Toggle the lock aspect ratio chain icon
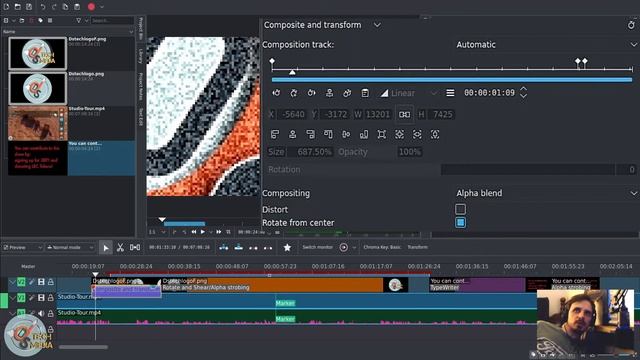The height and width of the screenshot is (360, 640). tap(404, 115)
